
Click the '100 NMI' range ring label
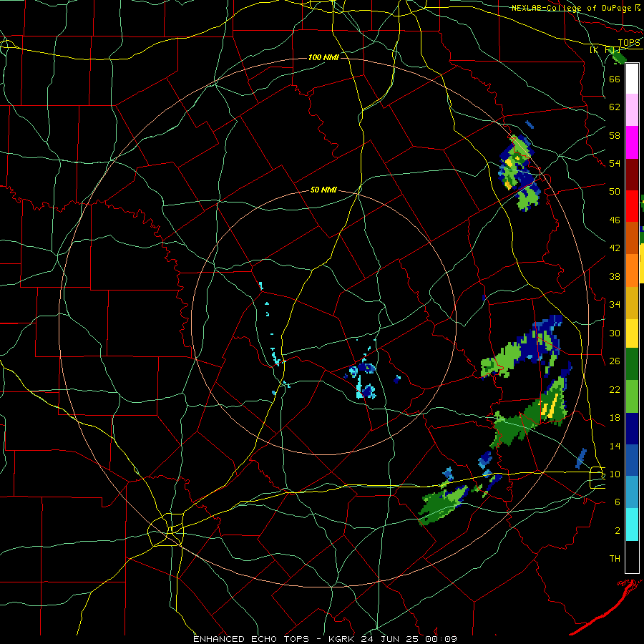click(323, 57)
